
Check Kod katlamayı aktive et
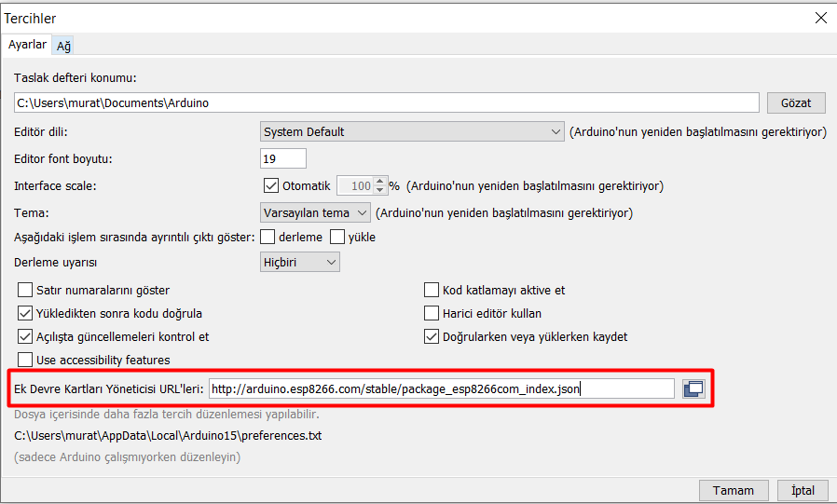click(432, 290)
